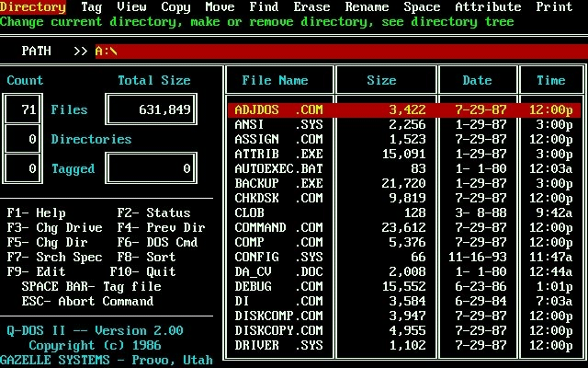Select the DI .COM file
The image size is (588, 368).
404,301
